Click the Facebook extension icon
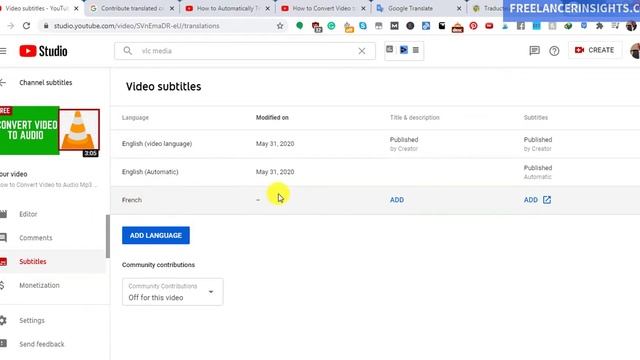The height and width of the screenshot is (360, 640). (x=521, y=26)
